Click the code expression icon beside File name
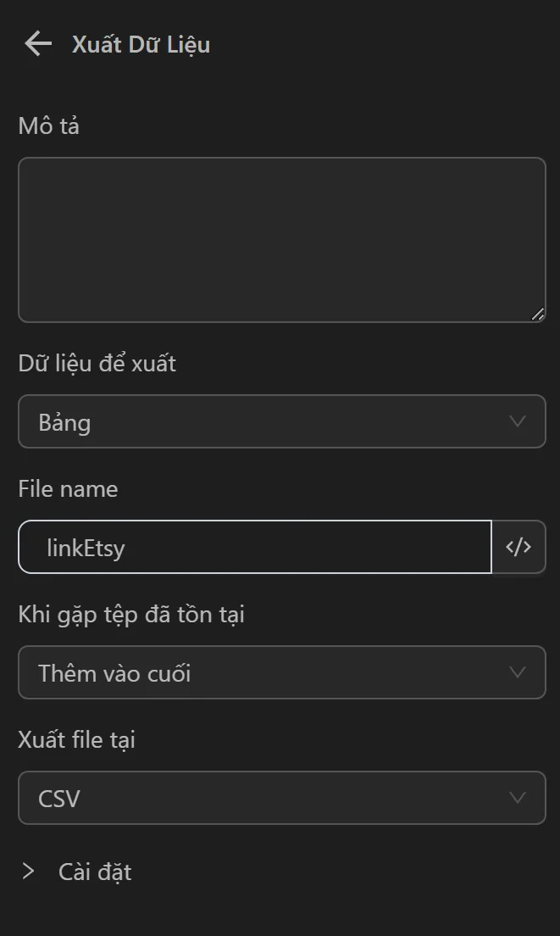Viewport: 560px width, 936px height. pos(518,547)
